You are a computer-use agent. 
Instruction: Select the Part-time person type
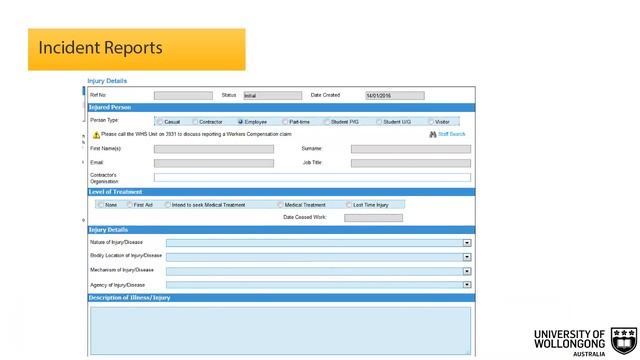pyautogui.click(x=285, y=122)
